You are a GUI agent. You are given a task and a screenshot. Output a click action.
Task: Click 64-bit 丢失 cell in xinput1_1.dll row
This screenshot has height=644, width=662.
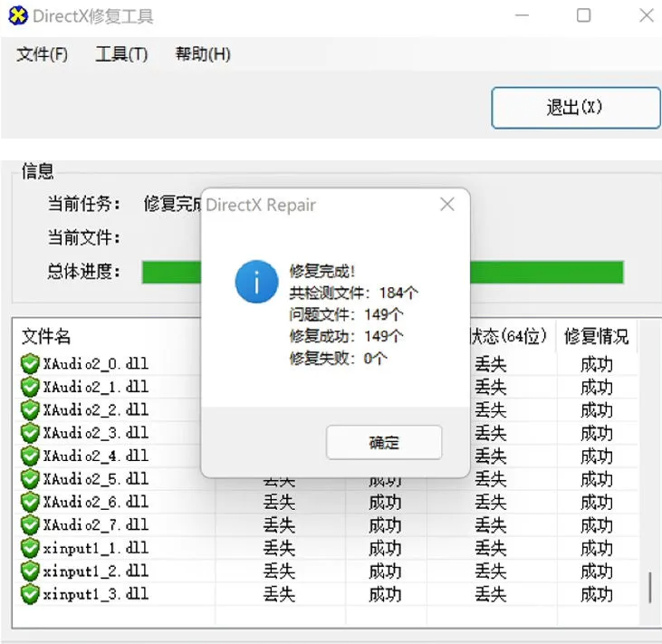(491, 549)
